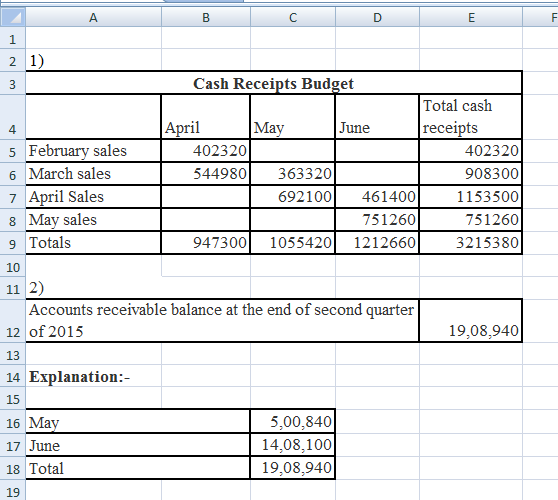Select row 9 header
Screen dimensions: 558x500
[12, 244]
